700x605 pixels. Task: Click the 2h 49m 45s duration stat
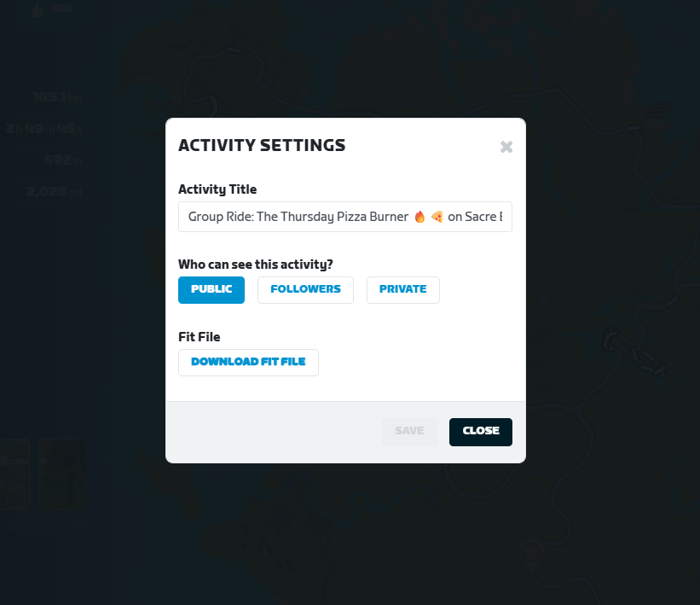(x=44, y=129)
